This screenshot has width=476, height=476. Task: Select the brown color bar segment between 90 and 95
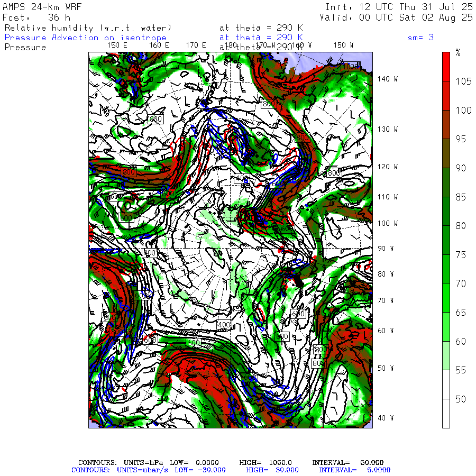446,153
